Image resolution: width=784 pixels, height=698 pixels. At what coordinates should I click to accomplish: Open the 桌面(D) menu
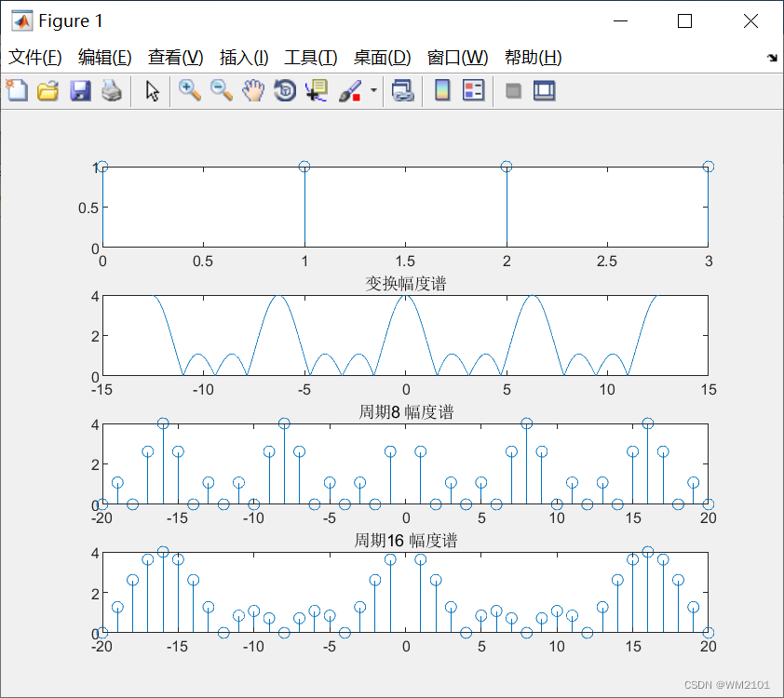coord(383,58)
